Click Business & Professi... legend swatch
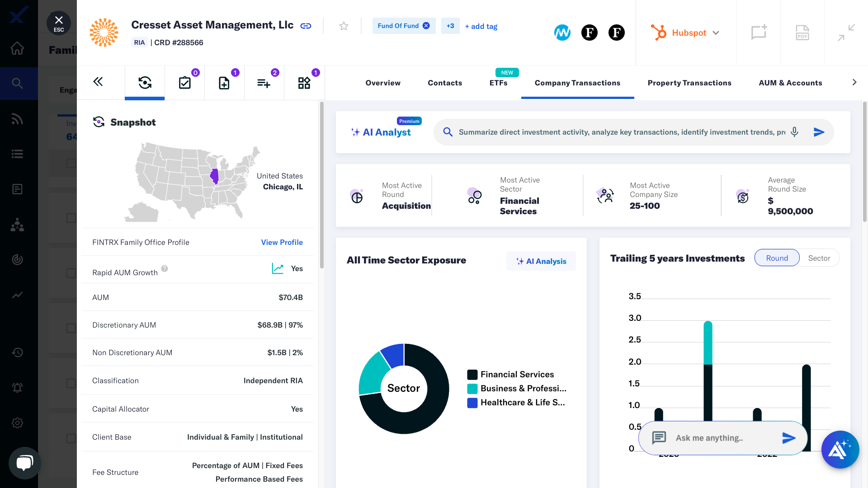868x488 pixels. tap(472, 389)
